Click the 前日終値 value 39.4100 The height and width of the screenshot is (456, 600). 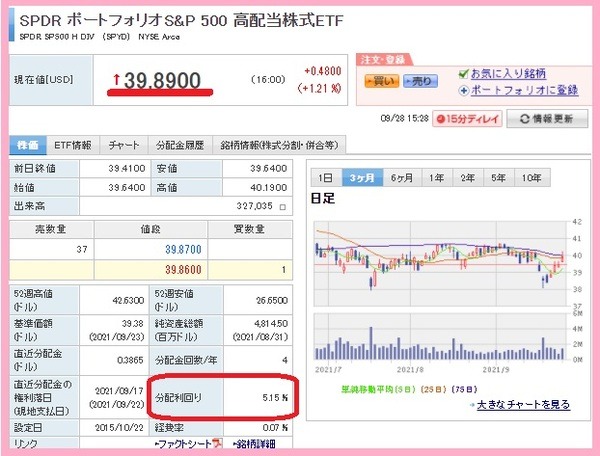pos(127,168)
